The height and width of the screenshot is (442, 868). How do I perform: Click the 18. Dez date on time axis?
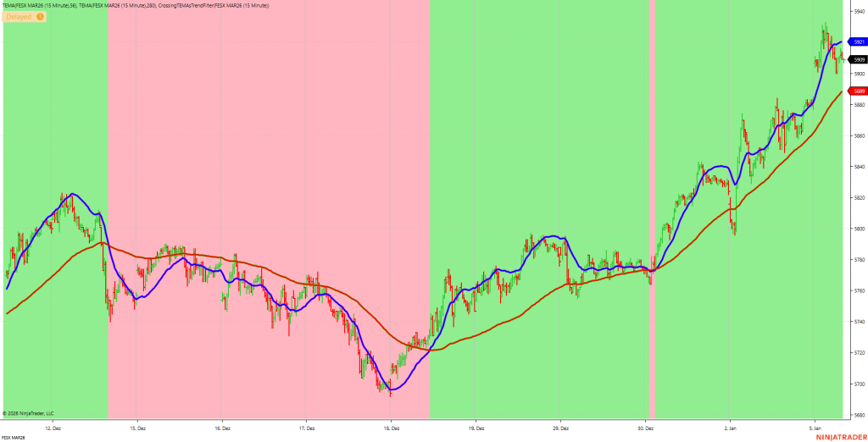click(x=390, y=428)
